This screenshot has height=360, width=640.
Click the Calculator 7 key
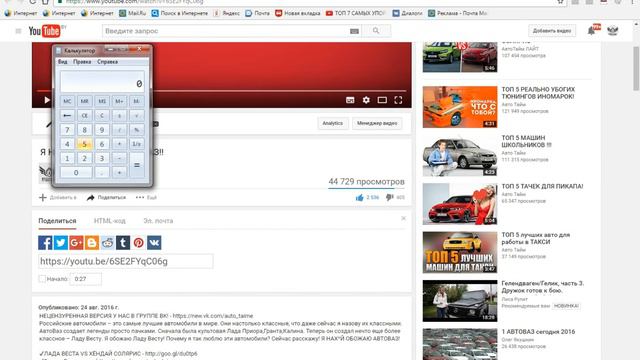[67, 130]
